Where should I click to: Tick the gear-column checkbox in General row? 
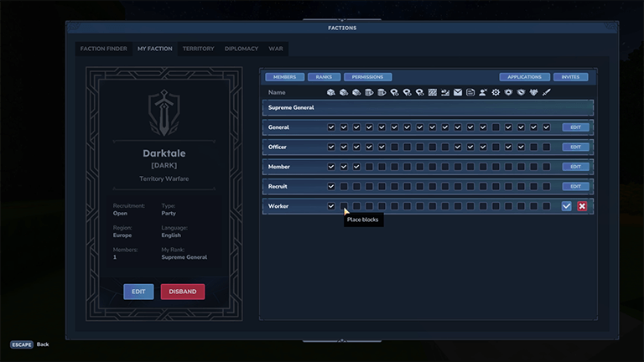coord(496,127)
